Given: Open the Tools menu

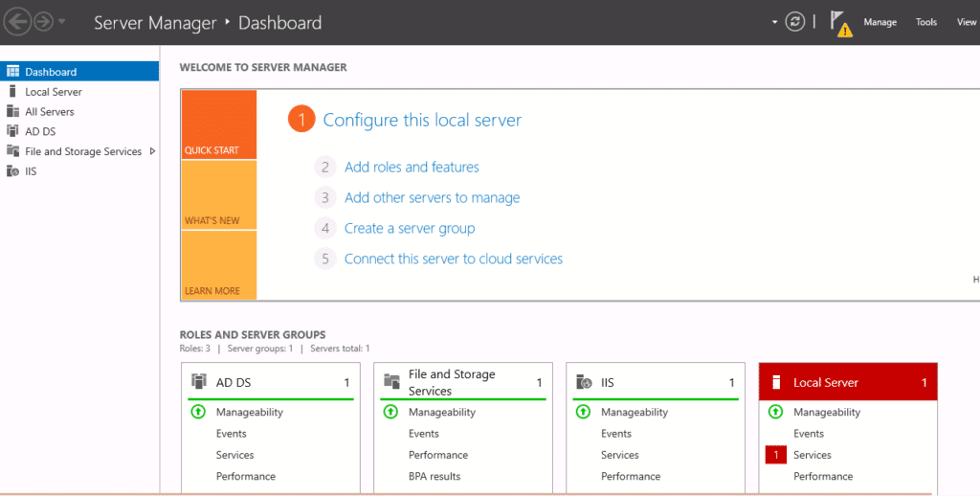Looking at the screenshot, I should [x=926, y=22].
